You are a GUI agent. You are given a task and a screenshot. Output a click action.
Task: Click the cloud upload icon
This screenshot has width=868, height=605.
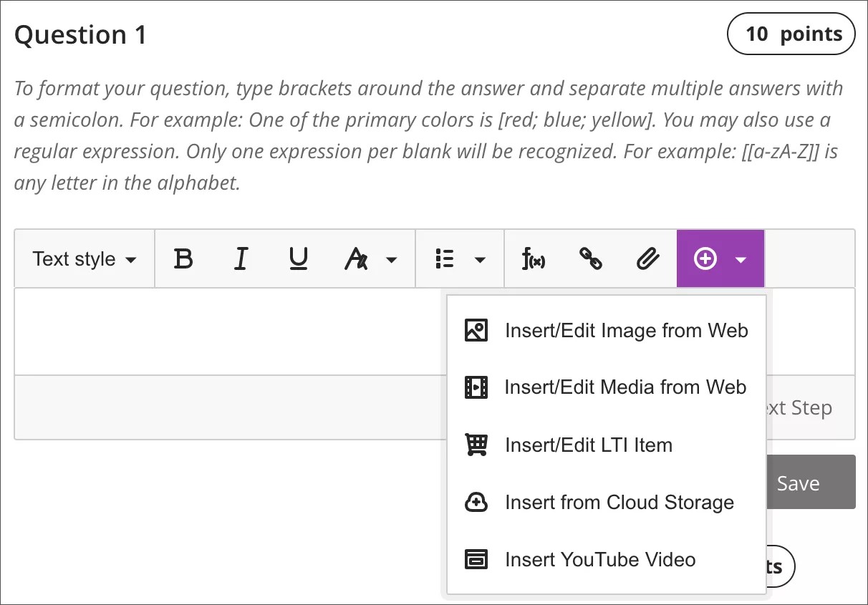click(x=476, y=502)
